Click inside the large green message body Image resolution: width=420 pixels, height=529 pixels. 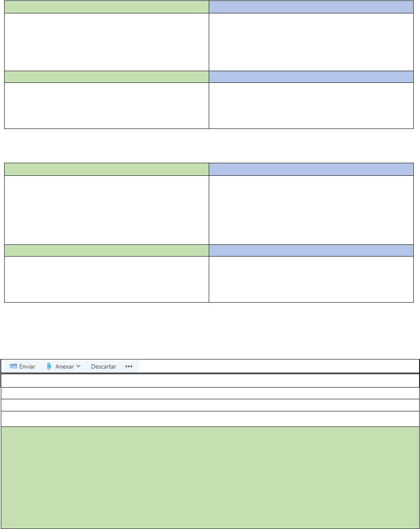click(x=210, y=478)
